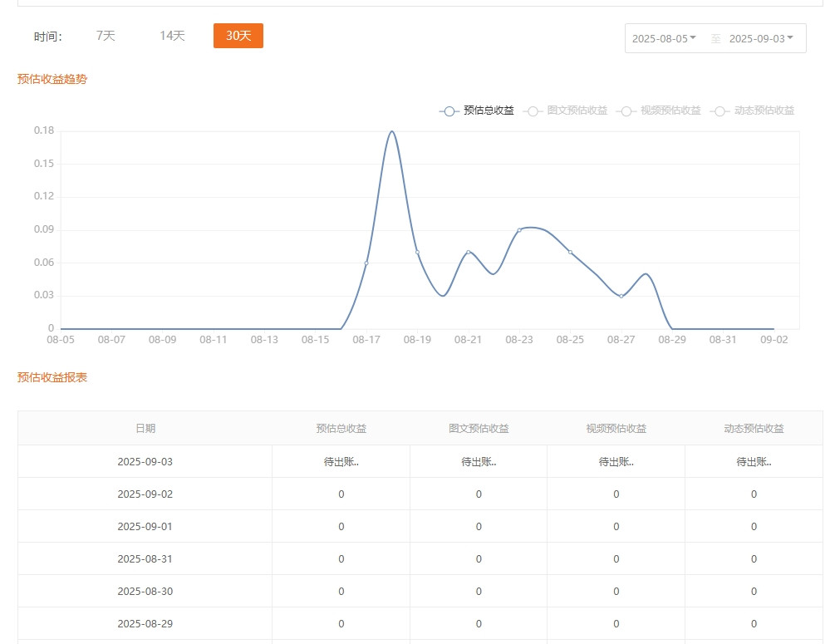Open the end date 2025-09-03 dropdown
The image size is (830, 644).
point(761,38)
